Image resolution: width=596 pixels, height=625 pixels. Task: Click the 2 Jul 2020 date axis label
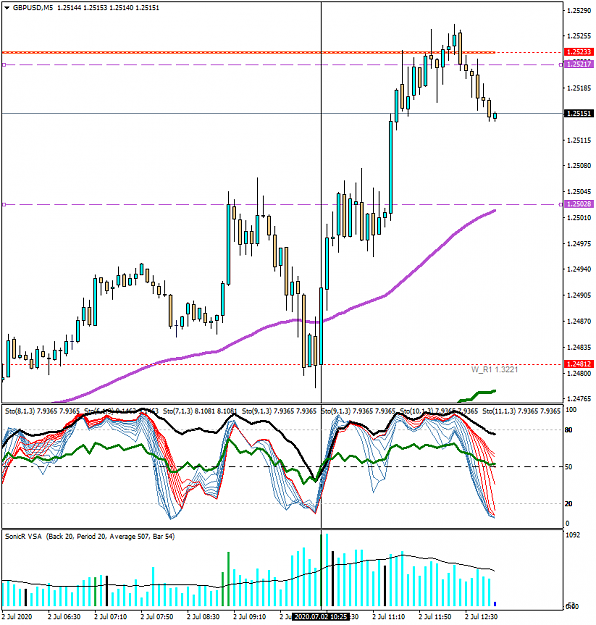pos(17,617)
